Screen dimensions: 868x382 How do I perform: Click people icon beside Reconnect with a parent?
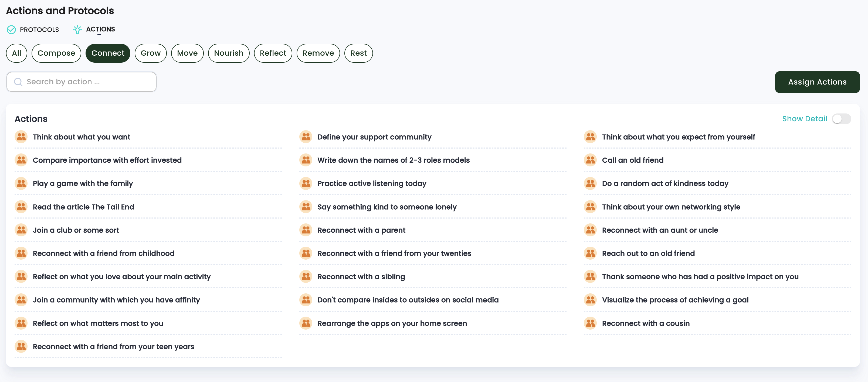pos(306,230)
